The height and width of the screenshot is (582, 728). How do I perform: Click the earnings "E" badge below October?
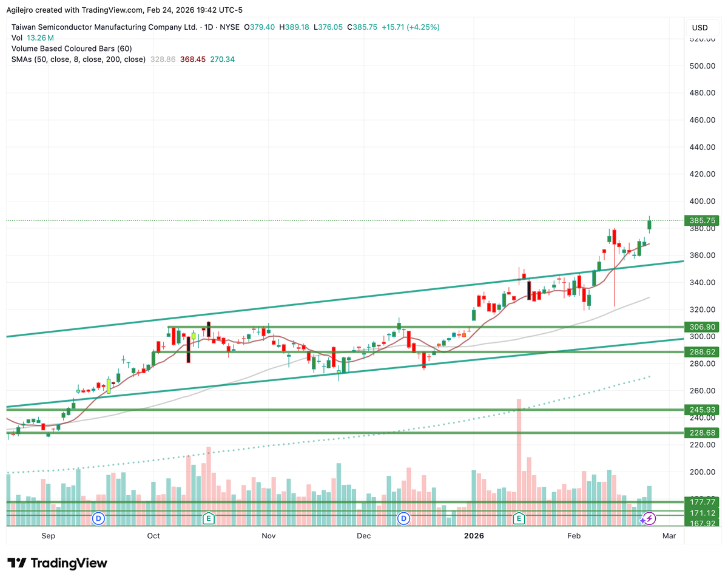tap(209, 519)
